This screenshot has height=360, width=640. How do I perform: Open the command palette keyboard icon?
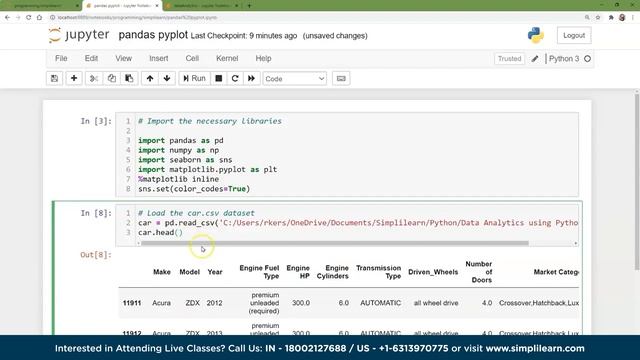click(341, 78)
